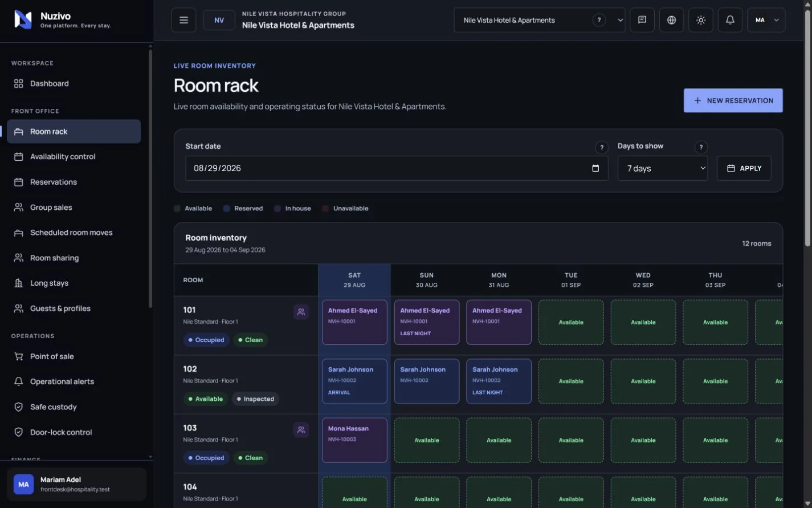
Task: Click the NV property badge
Action: (x=219, y=20)
